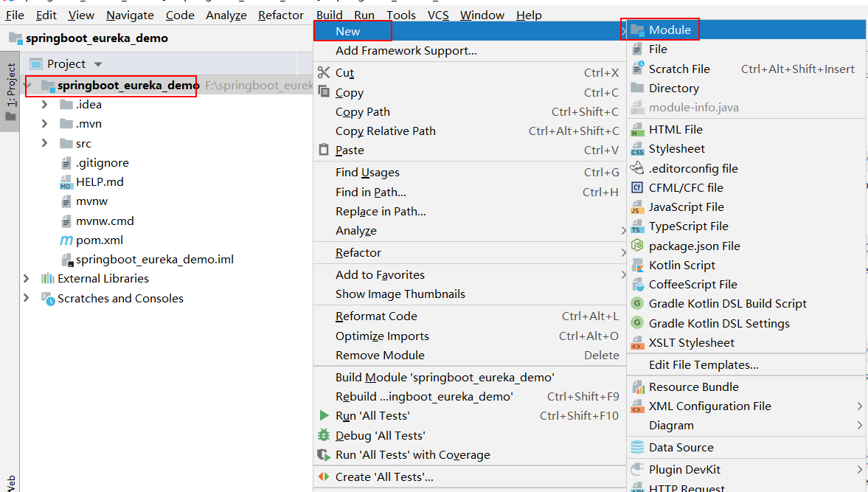Click the Resource Bundle icon
The width and height of the screenshot is (868, 492).
click(x=637, y=387)
